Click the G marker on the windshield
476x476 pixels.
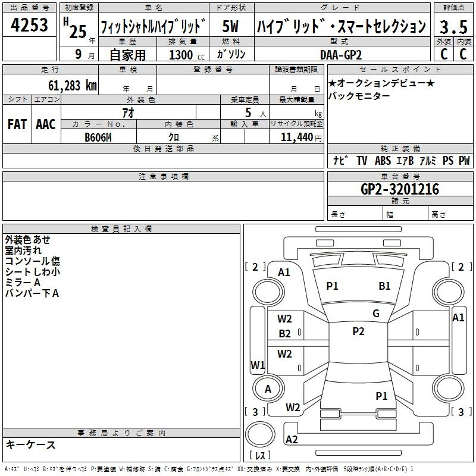(376, 314)
